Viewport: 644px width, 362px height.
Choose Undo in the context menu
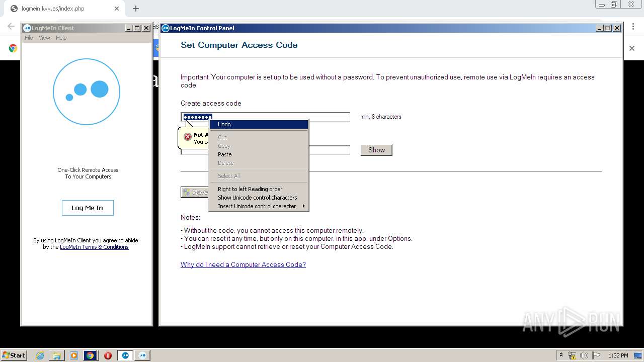(x=259, y=124)
